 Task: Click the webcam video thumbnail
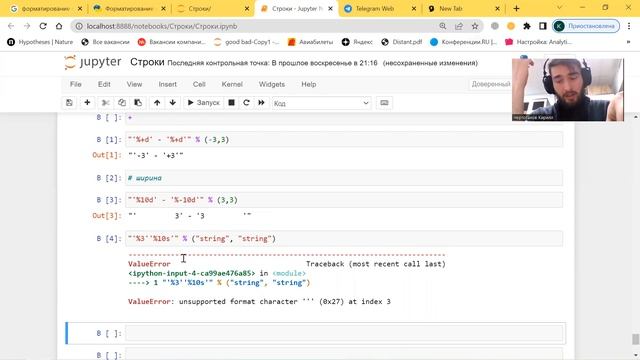tap(568, 89)
